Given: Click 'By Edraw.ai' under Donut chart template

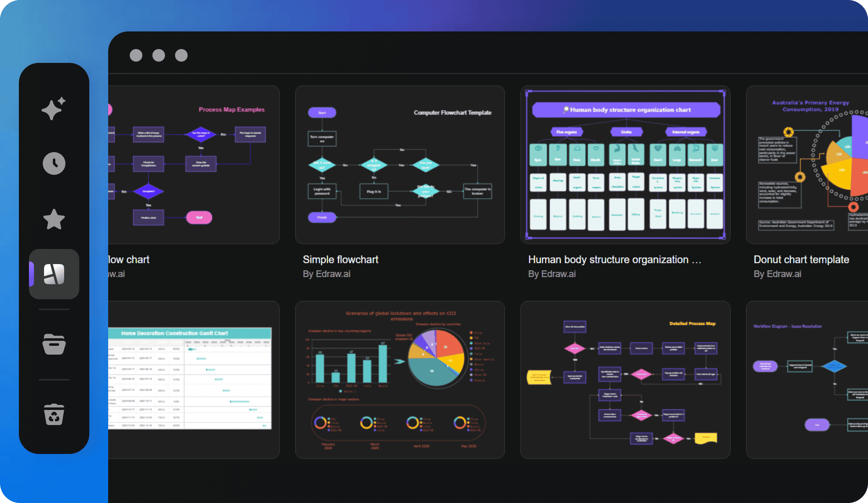Looking at the screenshot, I should [777, 274].
